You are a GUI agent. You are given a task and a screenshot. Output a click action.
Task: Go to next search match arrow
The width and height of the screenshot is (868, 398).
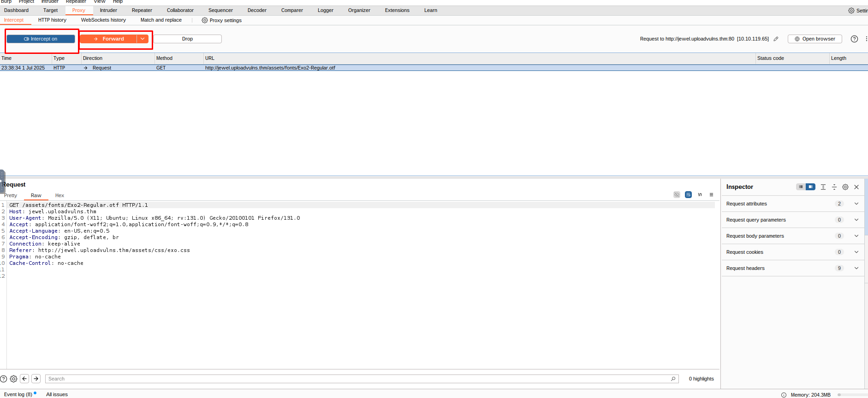click(x=36, y=379)
